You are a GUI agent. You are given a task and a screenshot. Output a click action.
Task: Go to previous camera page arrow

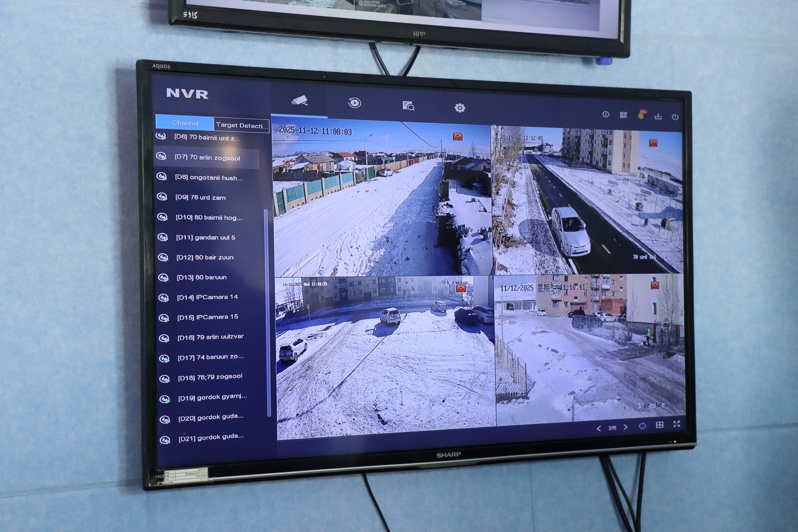pos(599,428)
